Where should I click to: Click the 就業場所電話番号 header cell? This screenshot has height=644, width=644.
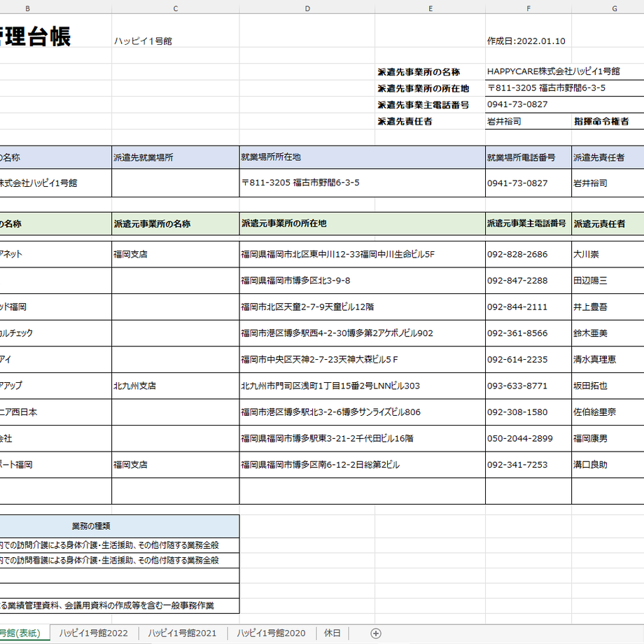pos(528,157)
